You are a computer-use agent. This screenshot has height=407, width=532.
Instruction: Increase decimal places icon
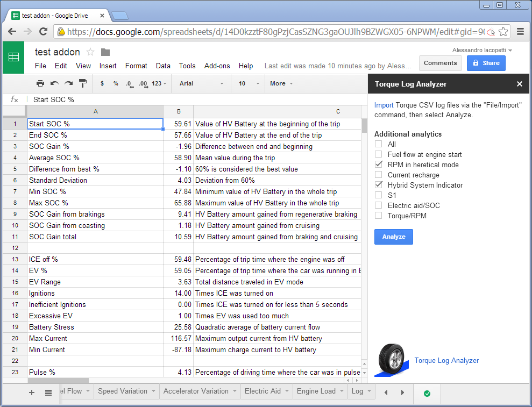144,84
